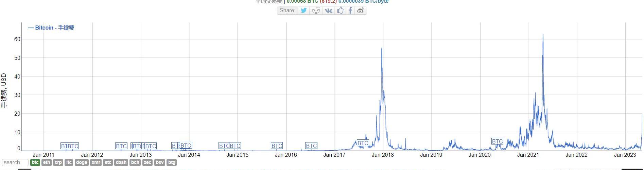Share chart on Reddit
644x170 pixels.
(x=316, y=11)
